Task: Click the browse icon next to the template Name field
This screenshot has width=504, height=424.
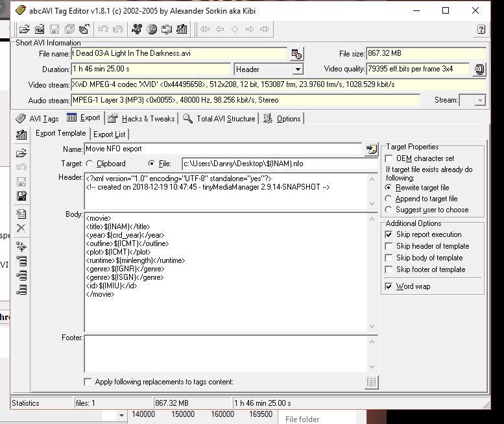Action: [x=370, y=149]
